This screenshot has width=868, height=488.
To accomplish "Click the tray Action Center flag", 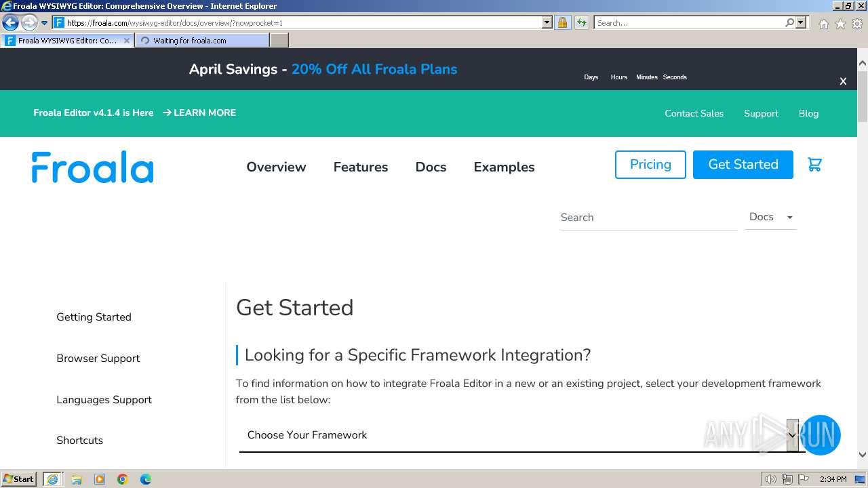I will click(x=803, y=479).
